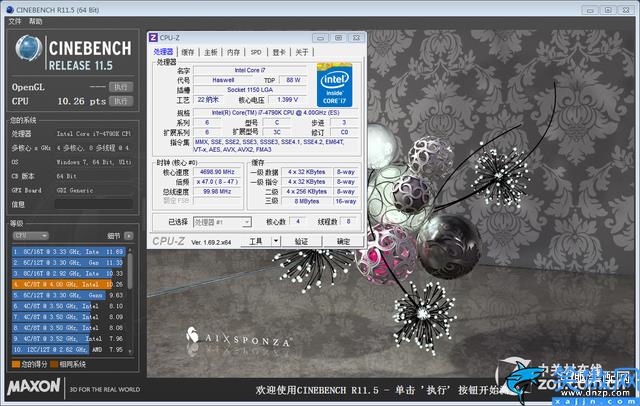Click the 验证 button in CPU-Z

301,241
